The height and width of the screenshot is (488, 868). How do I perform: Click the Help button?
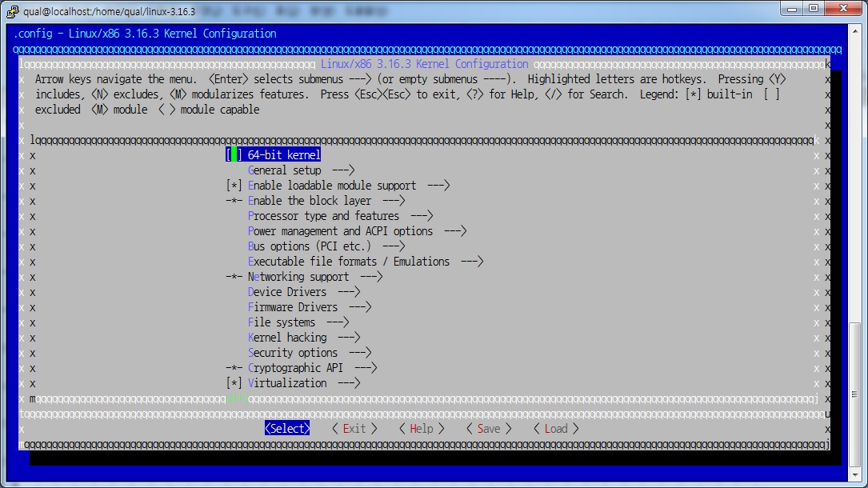click(x=422, y=429)
